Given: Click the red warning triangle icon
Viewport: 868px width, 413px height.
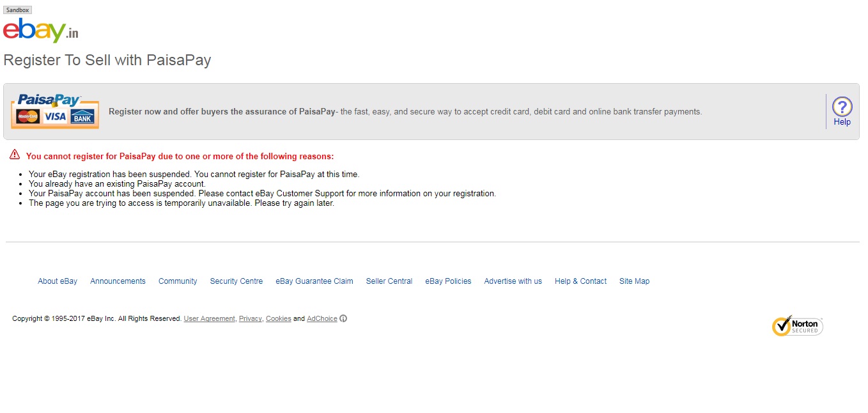Looking at the screenshot, I should point(15,155).
